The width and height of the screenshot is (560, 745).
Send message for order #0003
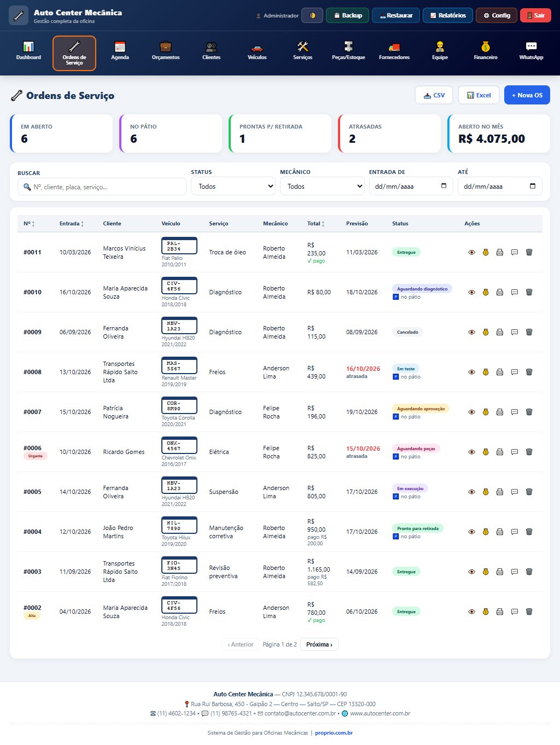pos(515,572)
